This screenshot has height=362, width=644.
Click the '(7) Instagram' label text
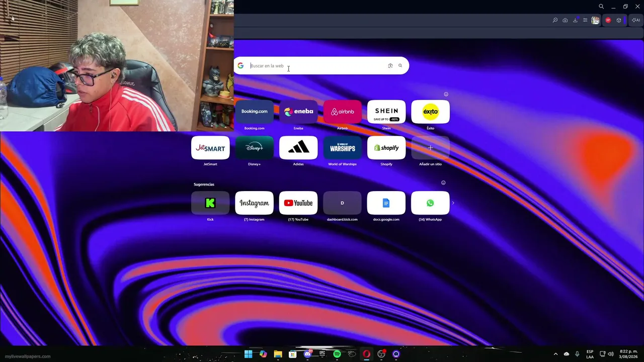point(254,220)
